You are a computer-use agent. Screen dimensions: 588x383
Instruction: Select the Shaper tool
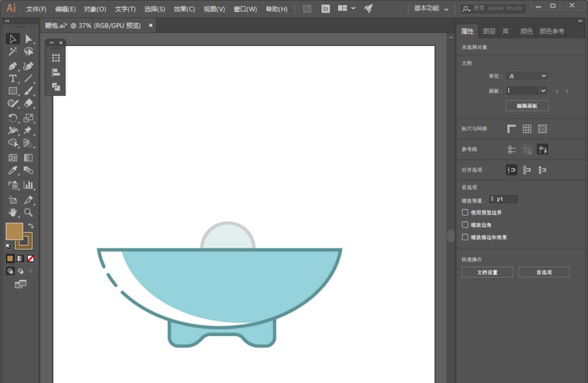click(12, 103)
